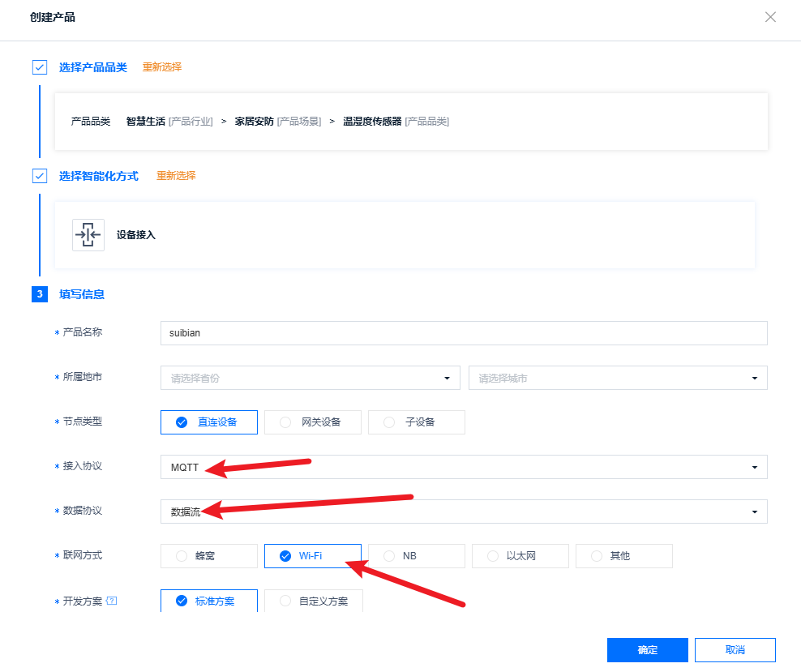Screen dimensions: 801x672
Task: Close the 创建产品 dialog with X
Action: click(770, 17)
